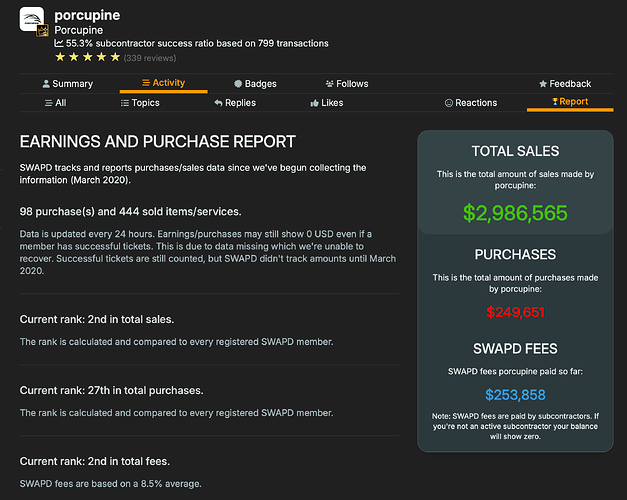Switch to the Reactions sub-tab
The image size is (627, 500).
coord(471,103)
